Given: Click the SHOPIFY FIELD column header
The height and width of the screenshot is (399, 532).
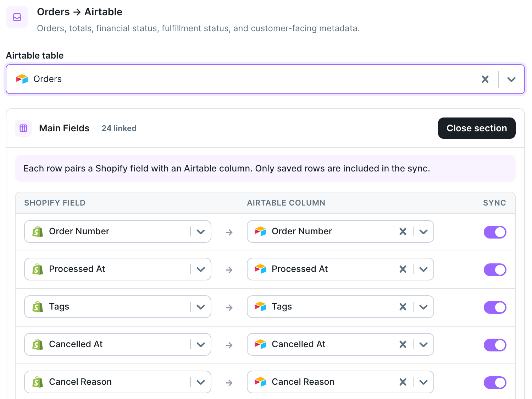Looking at the screenshot, I should point(55,203).
